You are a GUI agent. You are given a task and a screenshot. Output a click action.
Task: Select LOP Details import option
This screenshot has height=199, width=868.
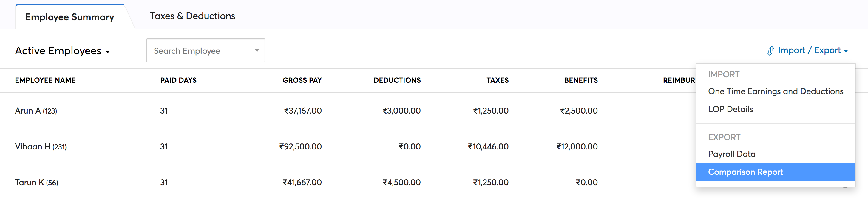[x=730, y=109]
